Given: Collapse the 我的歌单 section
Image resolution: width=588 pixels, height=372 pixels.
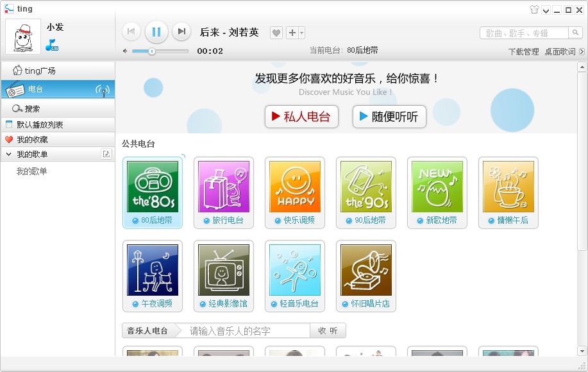Looking at the screenshot, I should pyautogui.click(x=8, y=155).
